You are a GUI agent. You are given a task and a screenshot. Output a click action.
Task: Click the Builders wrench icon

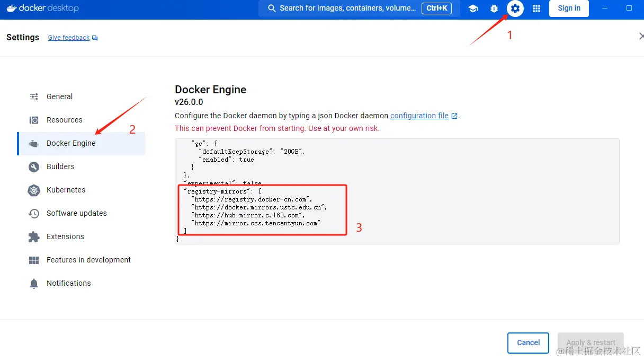click(34, 166)
